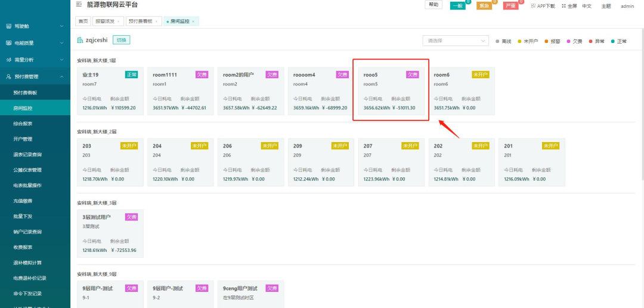Open the 9ceng用户测试 room card
The width and height of the screenshot is (644, 308).
[x=250, y=294]
